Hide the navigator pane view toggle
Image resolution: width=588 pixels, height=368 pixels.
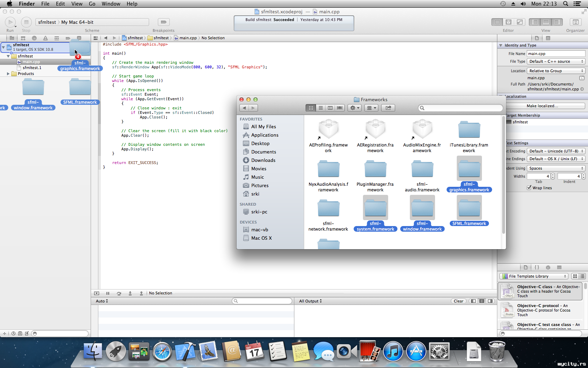point(535,22)
